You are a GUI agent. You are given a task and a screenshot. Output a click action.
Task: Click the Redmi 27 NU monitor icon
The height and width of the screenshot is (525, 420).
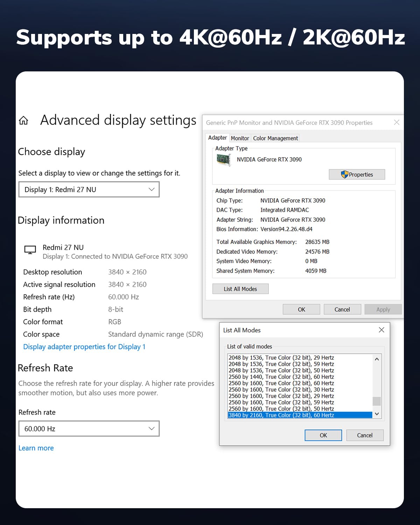coord(30,250)
